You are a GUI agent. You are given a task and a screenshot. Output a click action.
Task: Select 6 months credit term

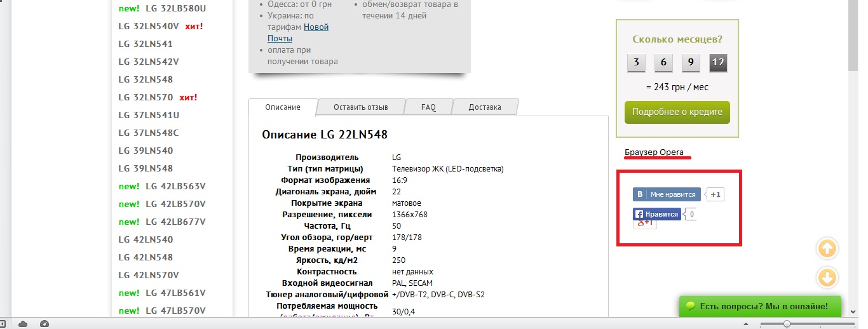[663, 63]
